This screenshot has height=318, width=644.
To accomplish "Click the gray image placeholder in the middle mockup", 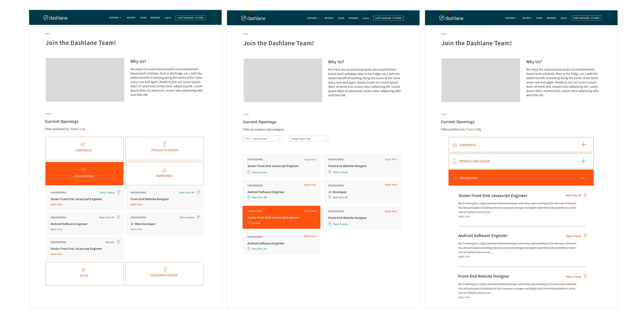I will click(x=283, y=80).
